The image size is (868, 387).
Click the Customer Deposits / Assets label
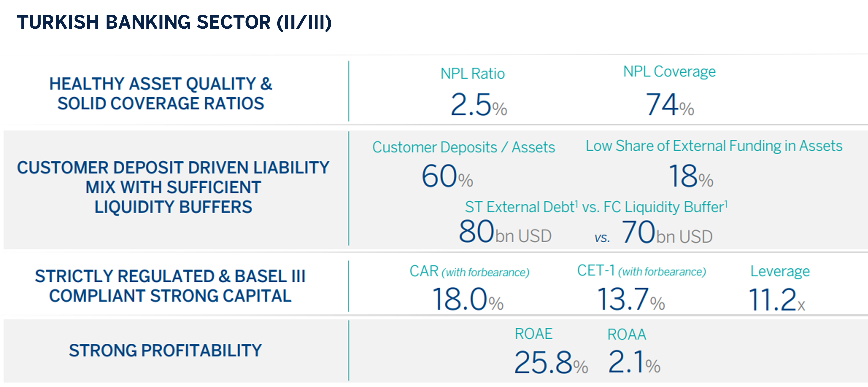pos(463,147)
